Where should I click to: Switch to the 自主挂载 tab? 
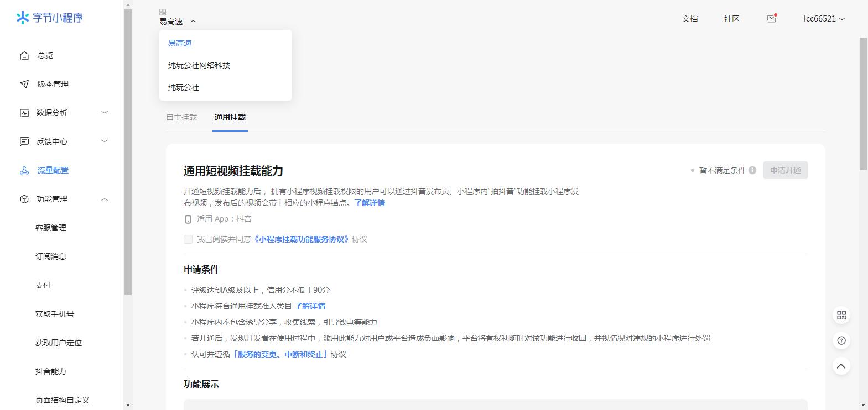tap(181, 117)
